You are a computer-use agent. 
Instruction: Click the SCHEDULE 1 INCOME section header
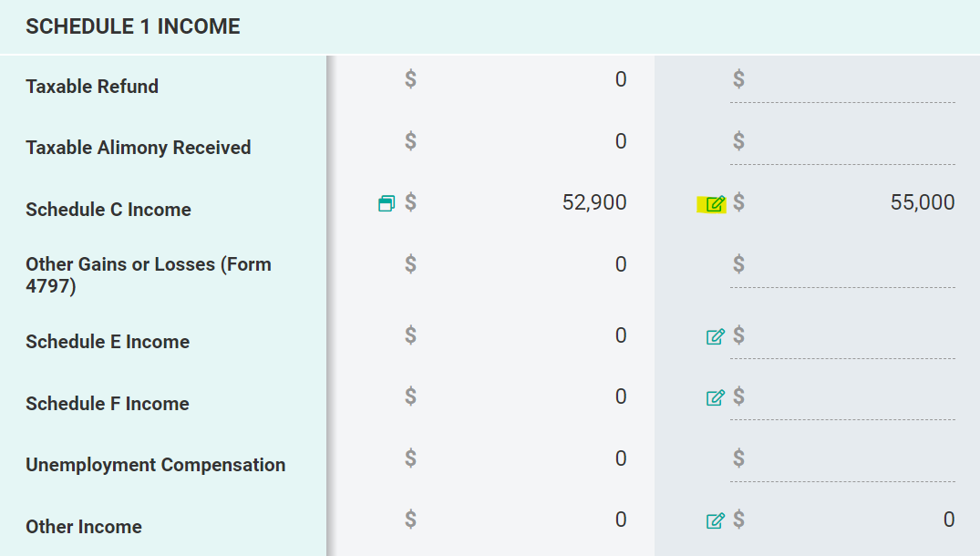(x=133, y=26)
